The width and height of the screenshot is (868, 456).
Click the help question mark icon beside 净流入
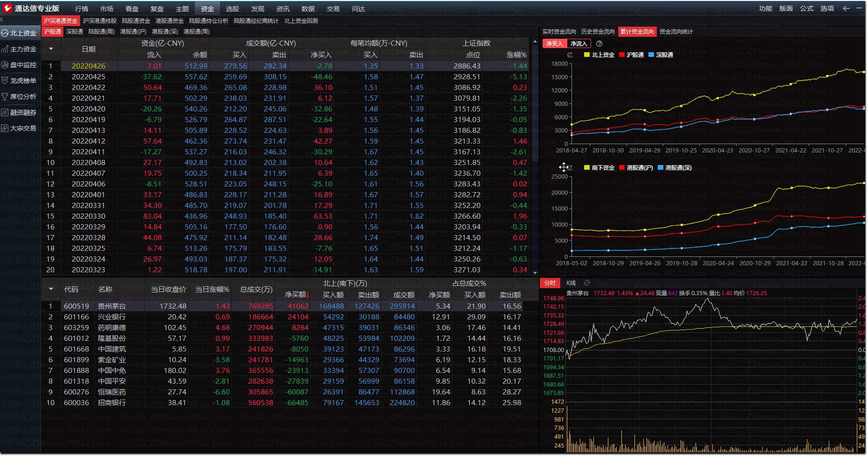pyautogui.click(x=599, y=43)
